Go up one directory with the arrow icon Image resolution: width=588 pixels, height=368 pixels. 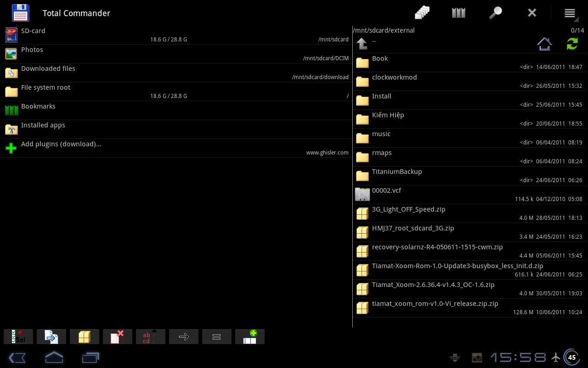(362, 44)
